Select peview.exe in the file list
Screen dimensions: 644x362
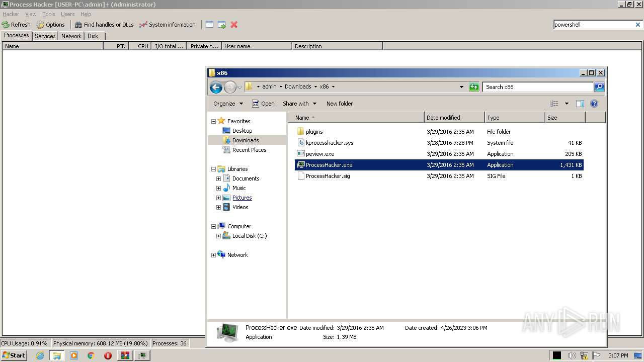point(320,154)
